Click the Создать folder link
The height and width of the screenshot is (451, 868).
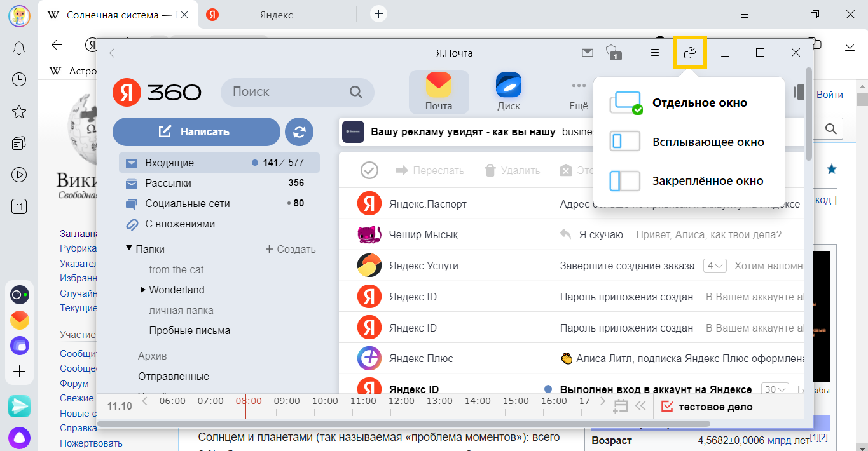pyautogui.click(x=291, y=250)
